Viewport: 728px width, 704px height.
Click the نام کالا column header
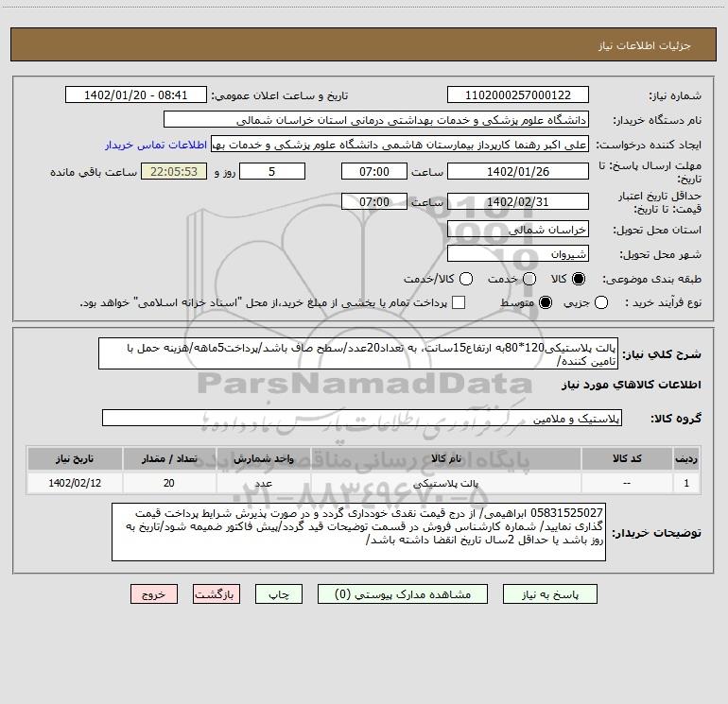[445, 458]
